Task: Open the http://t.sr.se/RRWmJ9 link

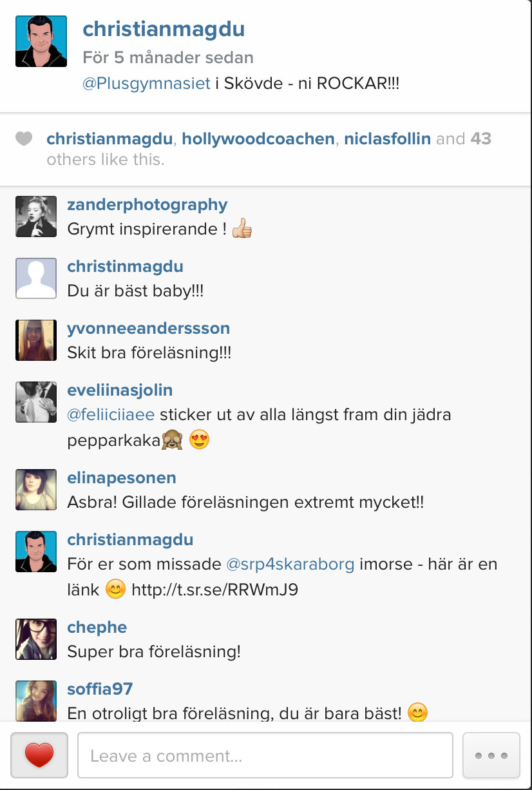Action: click(215, 589)
